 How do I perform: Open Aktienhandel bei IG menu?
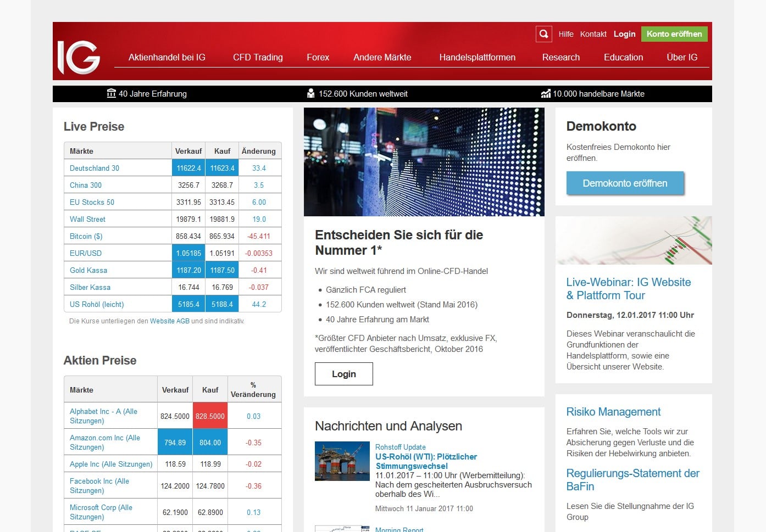(167, 57)
